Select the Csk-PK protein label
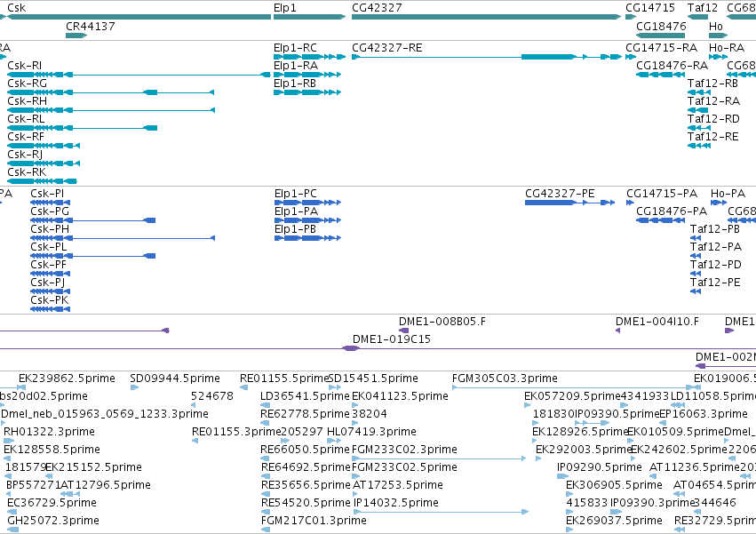 50,300
